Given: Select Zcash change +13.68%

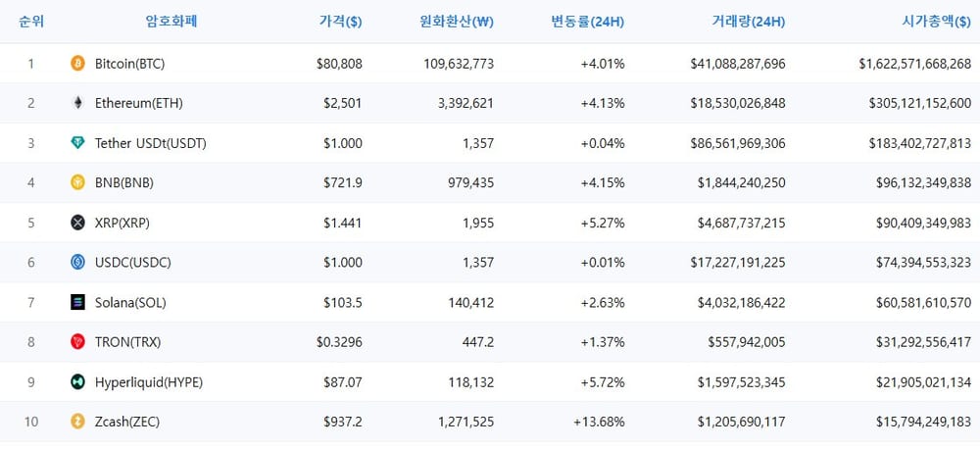Looking at the screenshot, I should click(x=600, y=422).
